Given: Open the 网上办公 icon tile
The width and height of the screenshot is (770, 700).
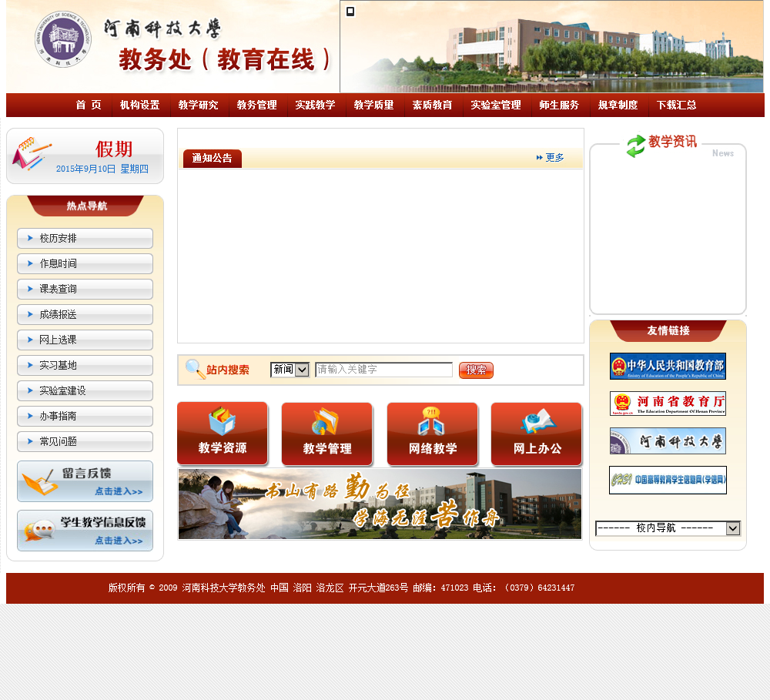Looking at the screenshot, I should point(537,434).
